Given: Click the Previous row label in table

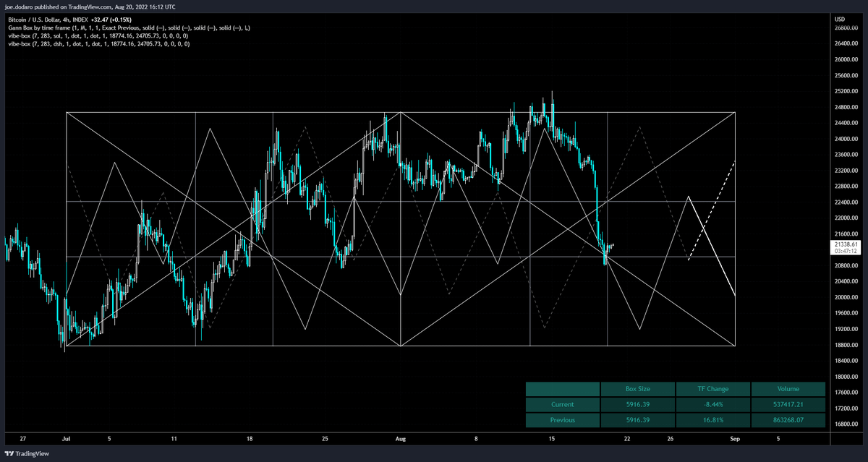Looking at the screenshot, I should coord(562,419).
